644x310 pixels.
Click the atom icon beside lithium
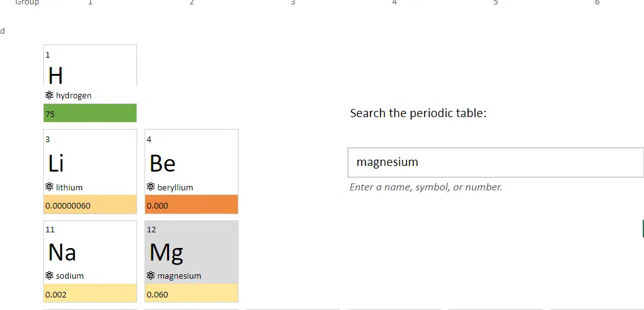point(49,187)
